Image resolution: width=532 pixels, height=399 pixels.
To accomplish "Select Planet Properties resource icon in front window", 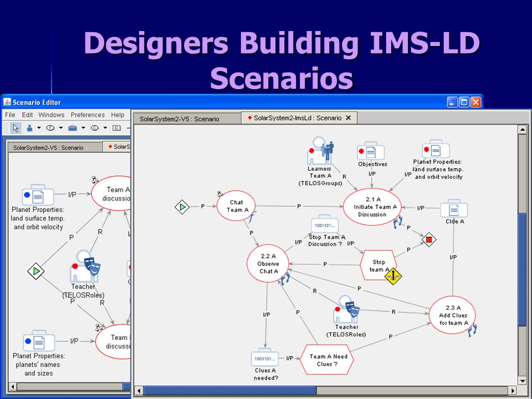I will click(x=436, y=149).
